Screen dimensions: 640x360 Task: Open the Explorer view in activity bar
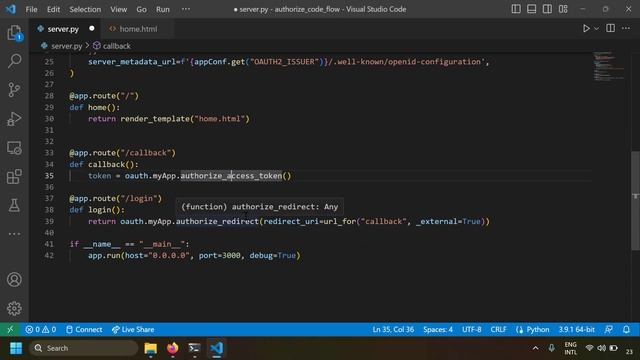(x=14, y=33)
